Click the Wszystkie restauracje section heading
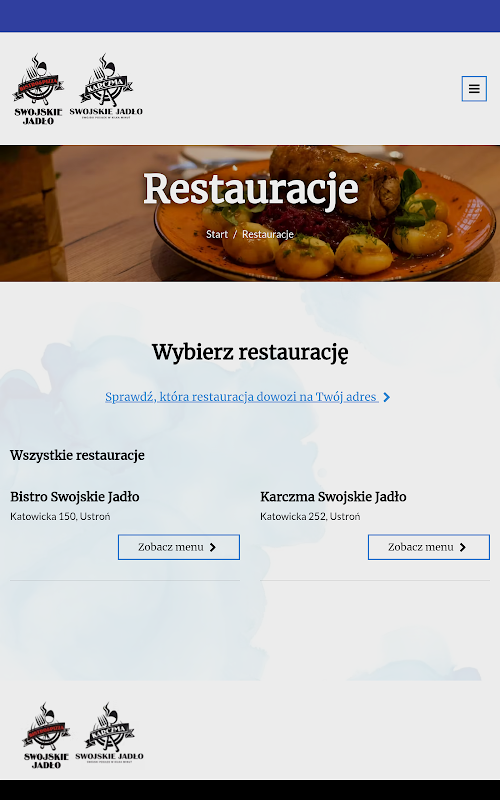This screenshot has height=800, width=500. (x=78, y=455)
